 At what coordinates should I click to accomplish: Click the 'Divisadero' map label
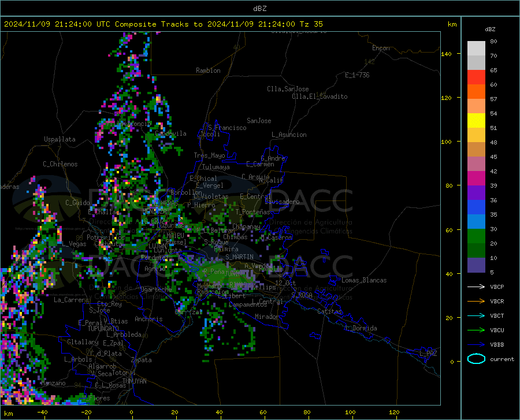(282, 202)
